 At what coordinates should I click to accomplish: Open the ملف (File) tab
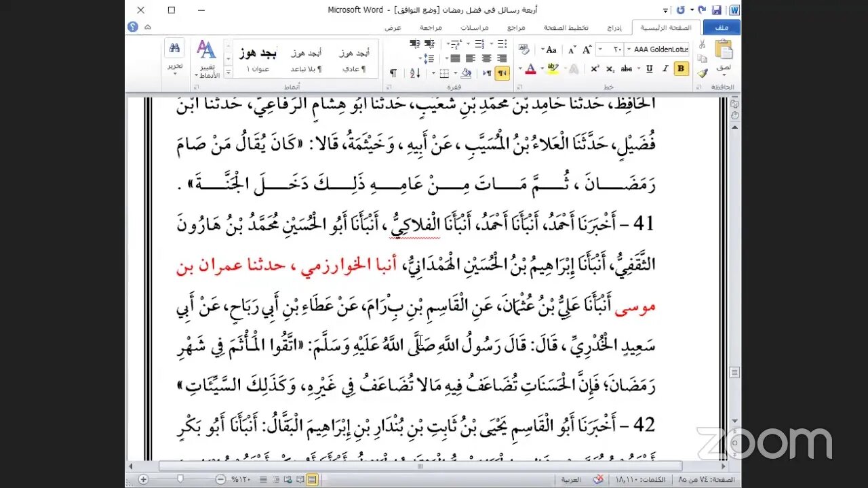(x=721, y=28)
